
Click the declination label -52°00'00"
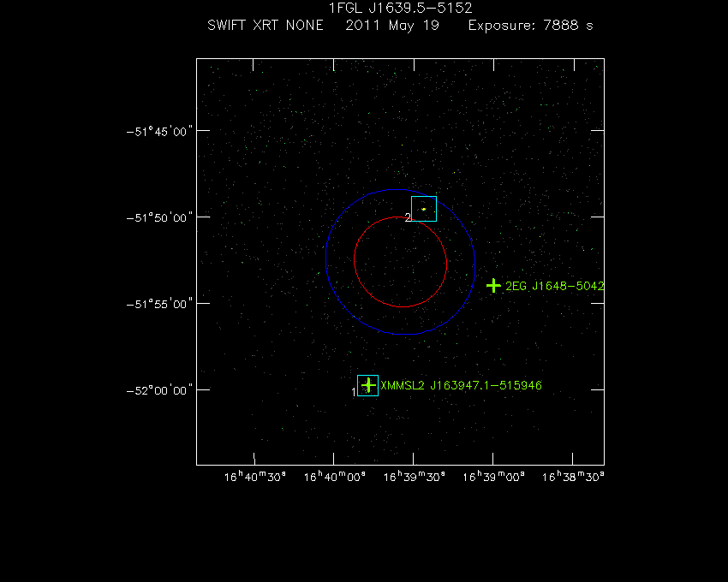(x=159, y=391)
